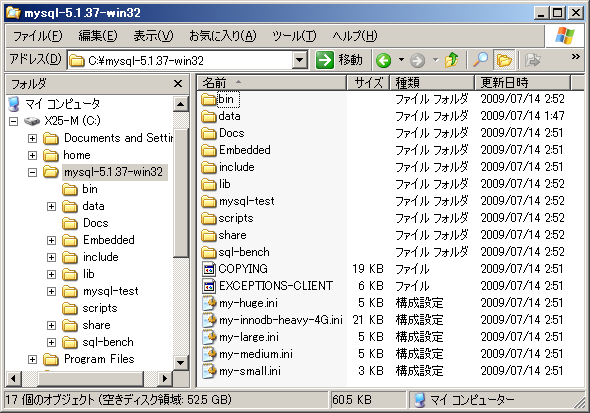
Task: Click folder tree scroll up arrow
Action: pos(181,104)
